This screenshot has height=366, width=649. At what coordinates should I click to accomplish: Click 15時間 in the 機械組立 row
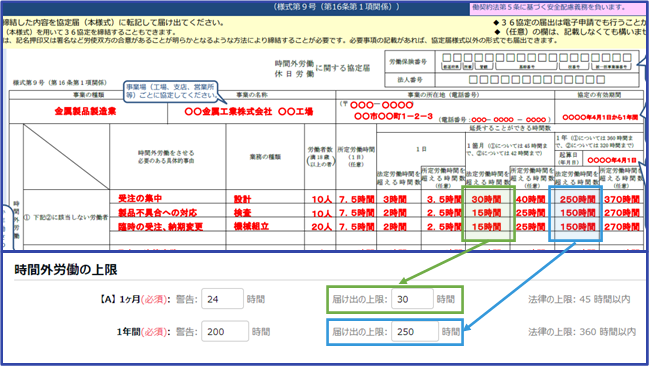(486, 227)
